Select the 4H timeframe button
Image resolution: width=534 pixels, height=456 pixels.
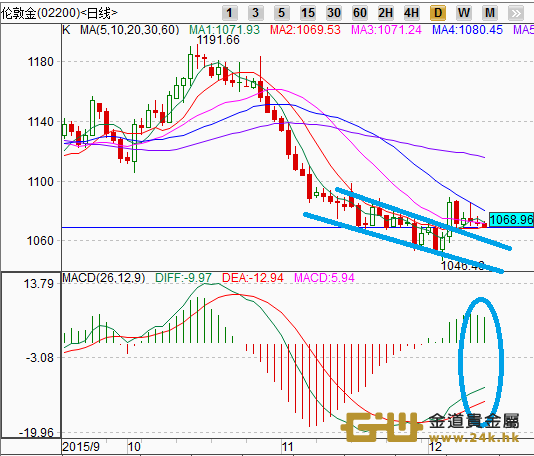pos(411,13)
